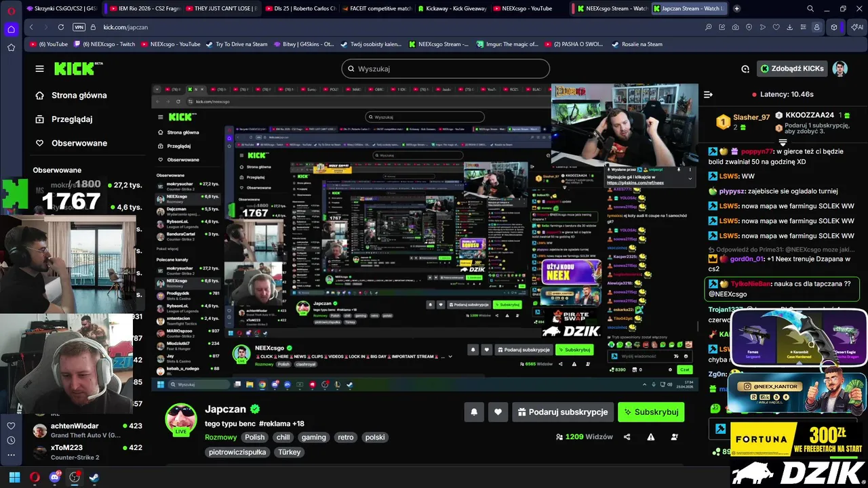This screenshot has width=868, height=488.
Task: Open the Bitwy | G4Skins bookmark
Action: pyautogui.click(x=303, y=44)
